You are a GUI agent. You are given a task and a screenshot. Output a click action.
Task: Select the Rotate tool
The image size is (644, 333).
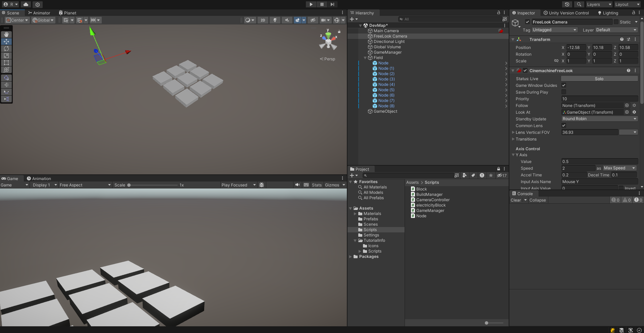click(6, 49)
